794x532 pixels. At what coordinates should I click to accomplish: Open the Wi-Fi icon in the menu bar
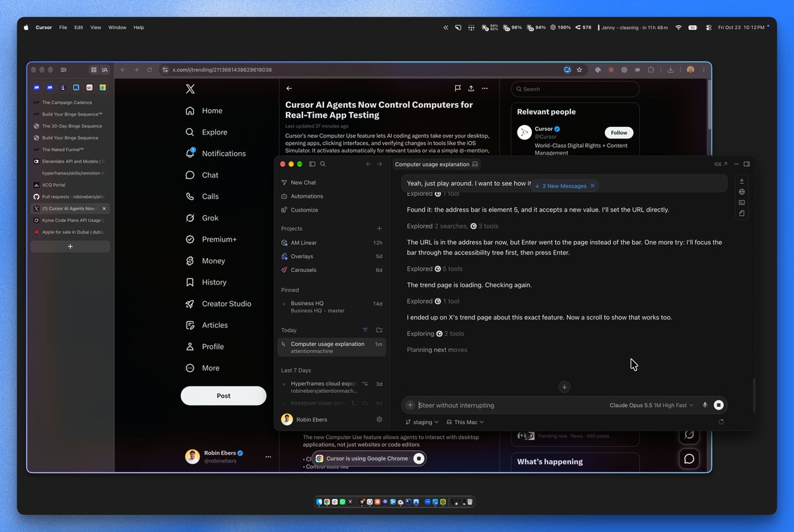coord(678,28)
